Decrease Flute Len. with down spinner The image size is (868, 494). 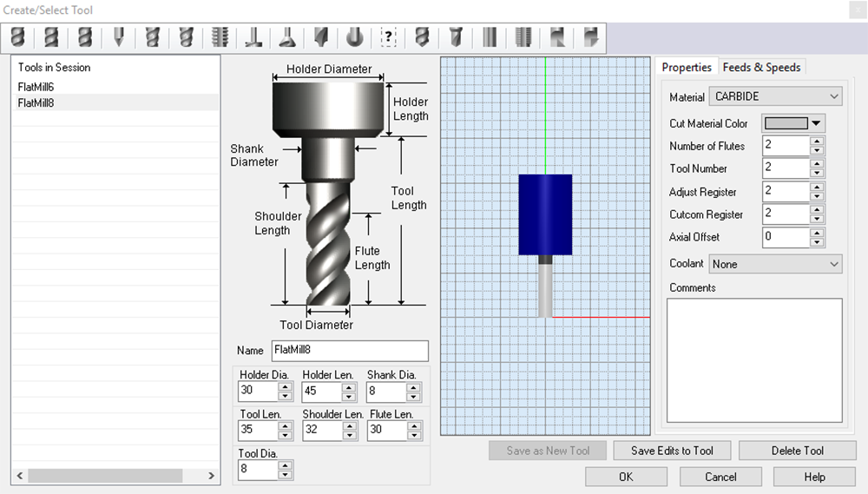tap(414, 436)
